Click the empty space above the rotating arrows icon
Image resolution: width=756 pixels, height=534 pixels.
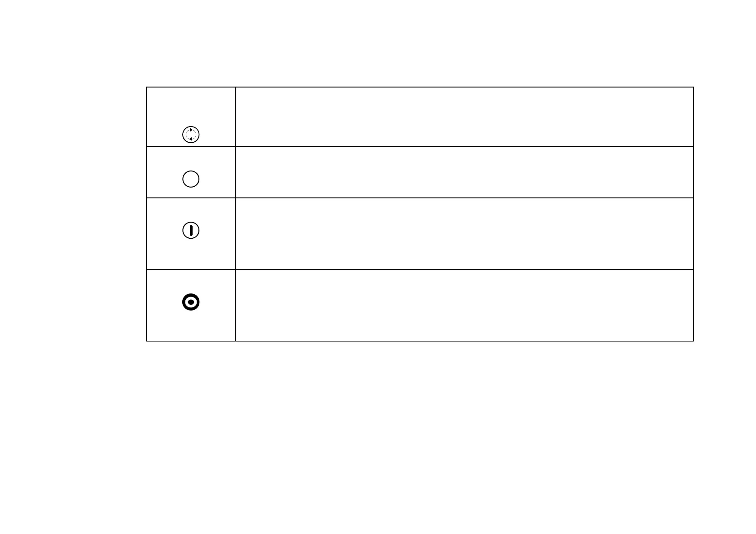point(191,105)
